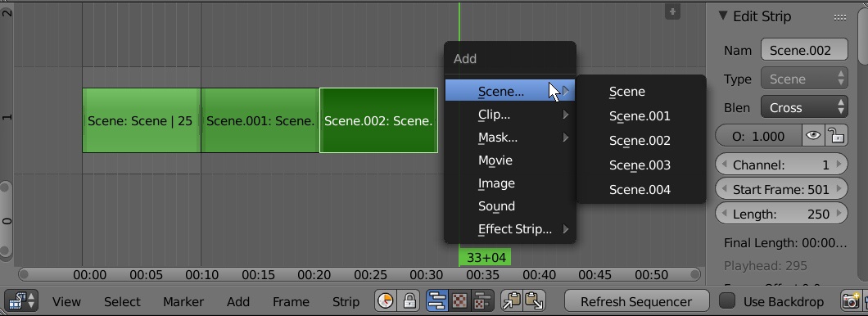Choose Movie from the Add menu

[x=510, y=160]
